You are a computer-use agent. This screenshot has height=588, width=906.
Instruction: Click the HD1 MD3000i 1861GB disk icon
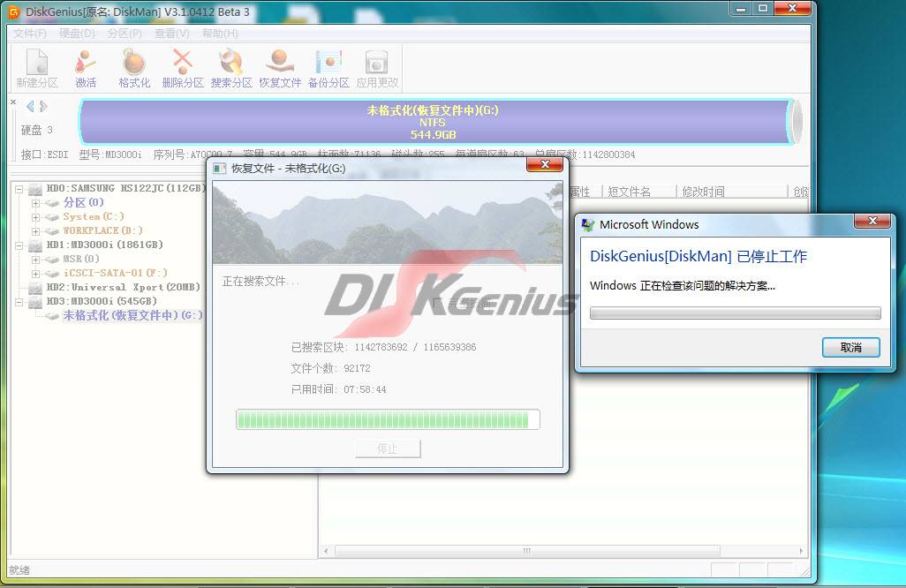36,245
